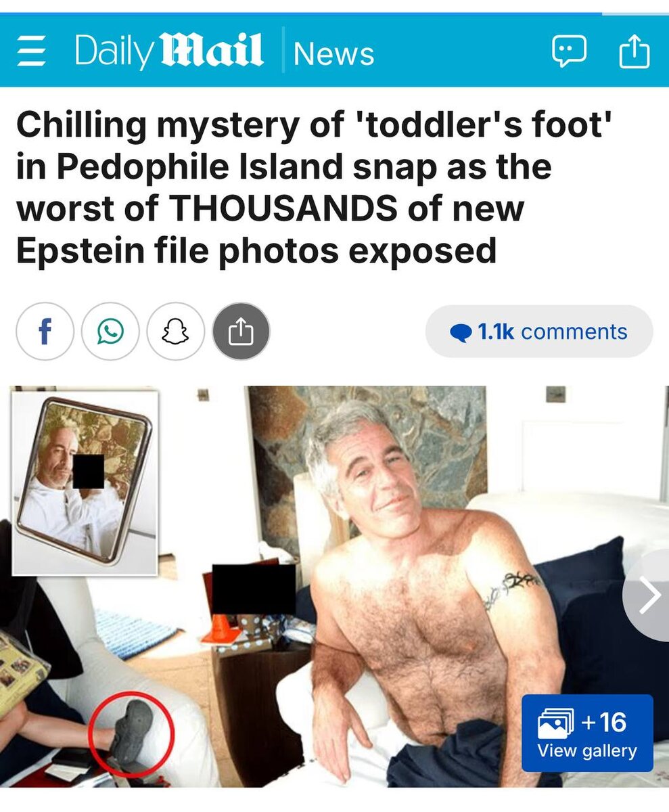Open the hamburger navigation menu
This screenshot has width=669, height=812.
(x=31, y=52)
